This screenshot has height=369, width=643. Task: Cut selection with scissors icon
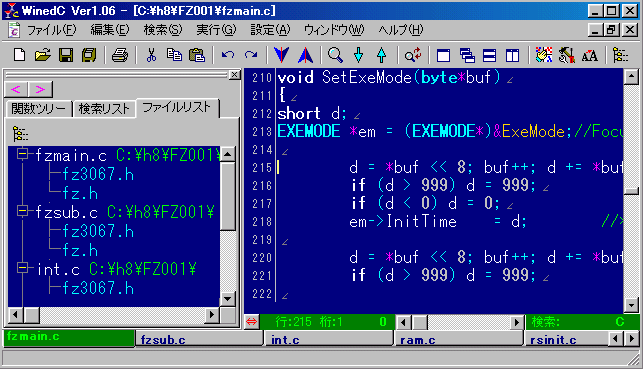click(151, 55)
